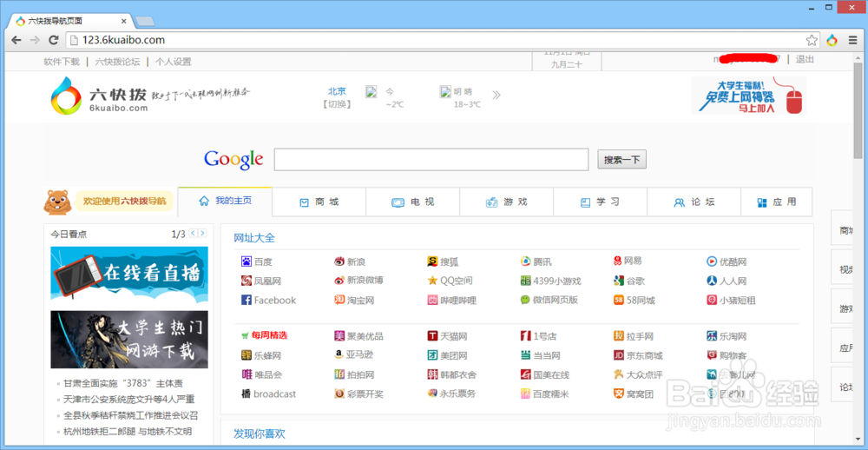Open the 六快拨论坛 link

click(117, 62)
